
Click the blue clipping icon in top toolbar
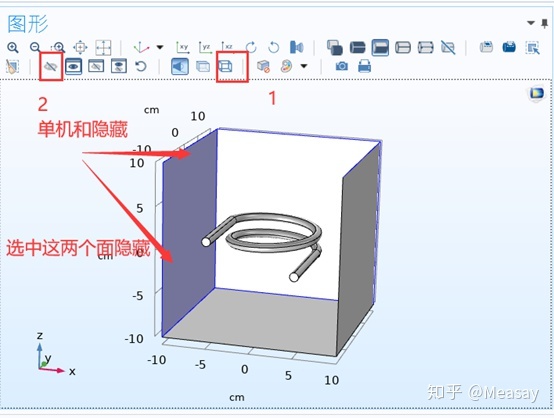coord(296,47)
